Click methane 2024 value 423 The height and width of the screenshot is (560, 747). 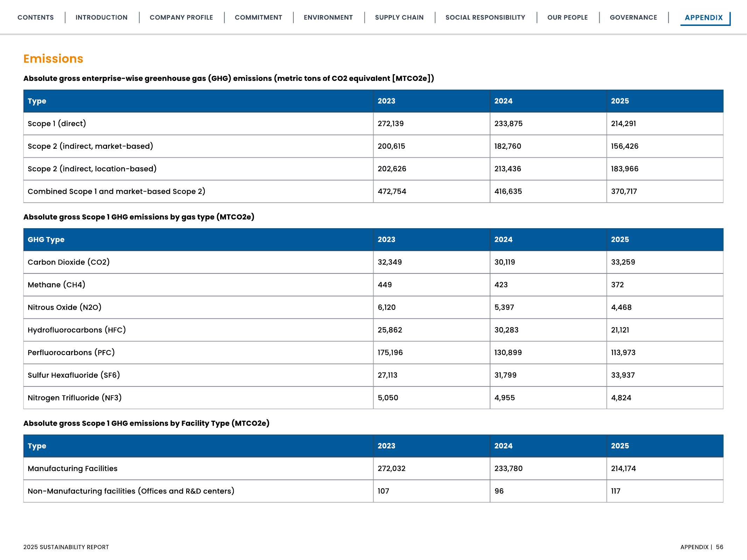pos(501,285)
